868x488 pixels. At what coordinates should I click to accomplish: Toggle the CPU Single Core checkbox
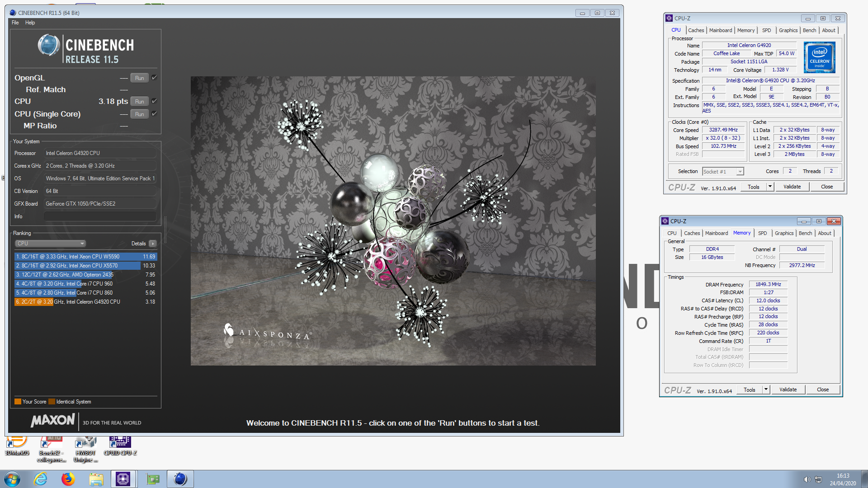[x=154, y=114]
